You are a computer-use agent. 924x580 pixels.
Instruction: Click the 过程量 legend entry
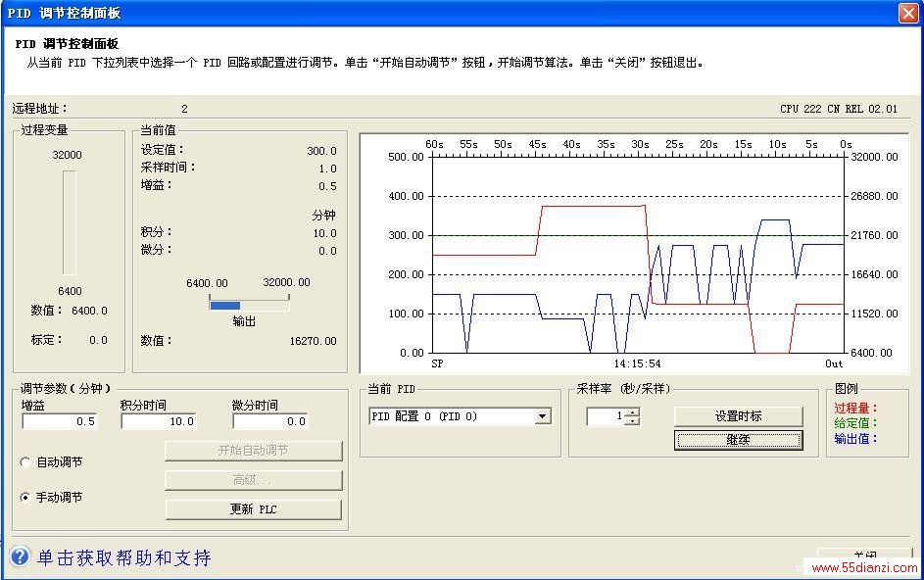coord(855,408)
